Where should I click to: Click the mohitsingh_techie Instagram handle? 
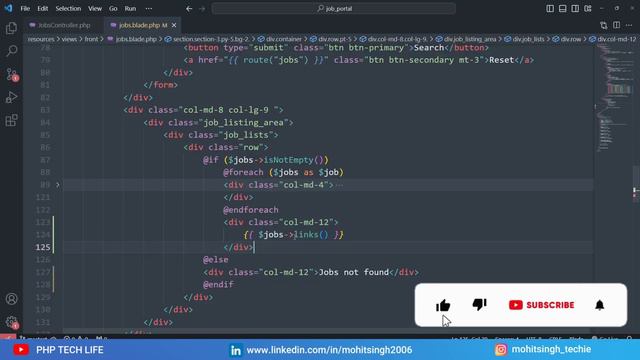point(551,349)
